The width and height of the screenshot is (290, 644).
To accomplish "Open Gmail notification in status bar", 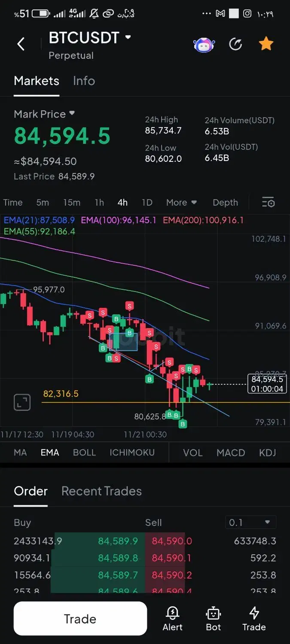I will click(x=220, y=14).
